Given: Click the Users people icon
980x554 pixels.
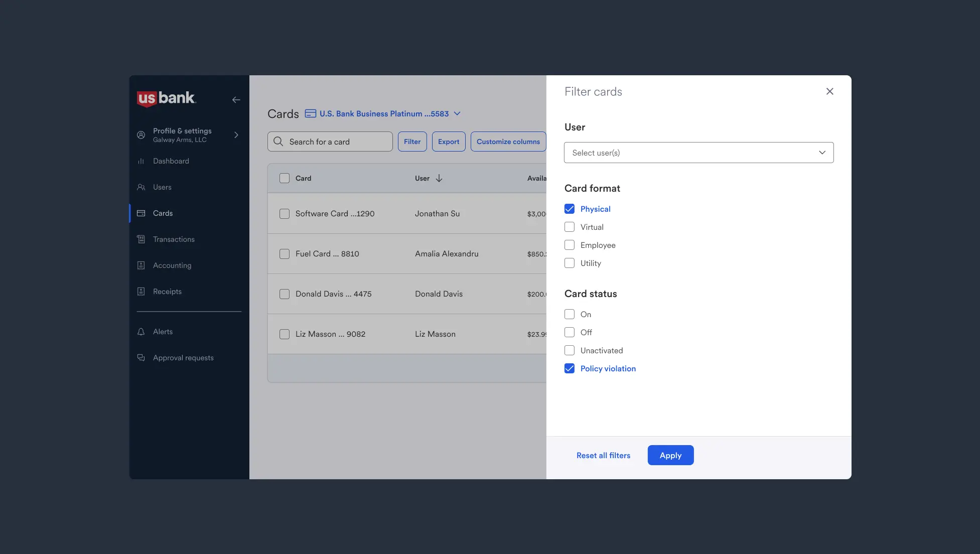Looking at the screenshot, I should pyautogui.click(x=141, y=187).
